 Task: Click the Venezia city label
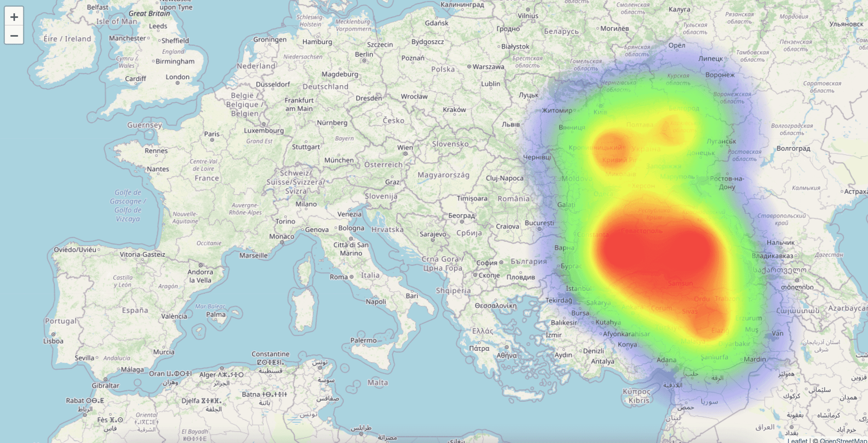click(349, 214)
